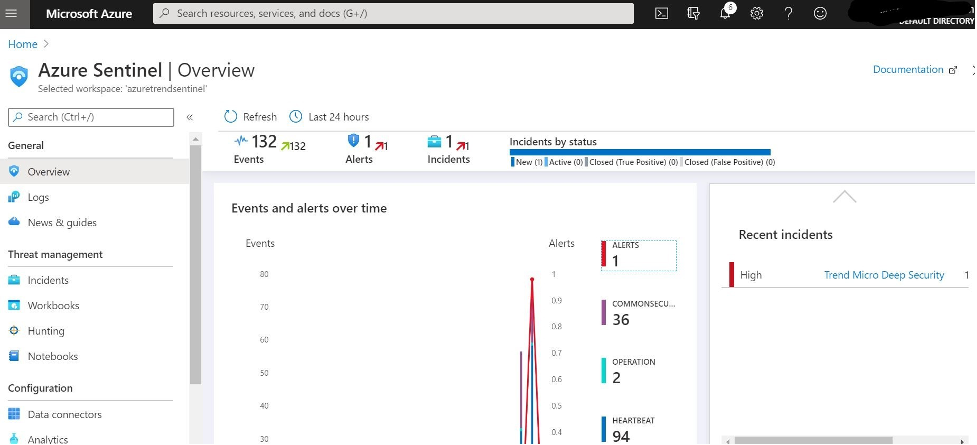Image resolution: width=977 pixels, height=445 pixels.
Task: Click the Overview shield icon in sidebar
Action: pos(14,171)
